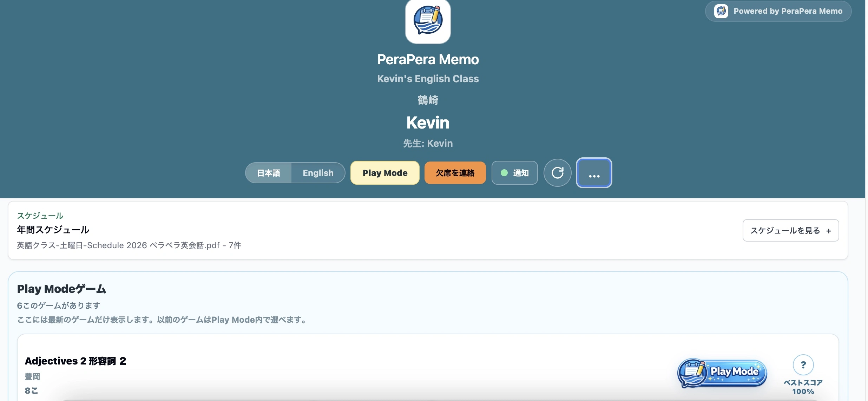Click the Adjectives 2 形容詞 2 title

pos(75,361)
